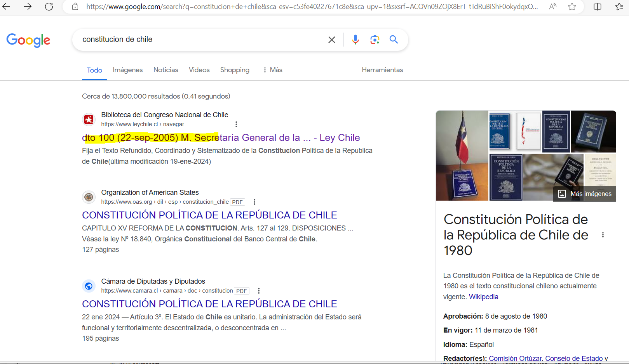
Task: Click Organization of American States site name
Action: coord(150,192)
